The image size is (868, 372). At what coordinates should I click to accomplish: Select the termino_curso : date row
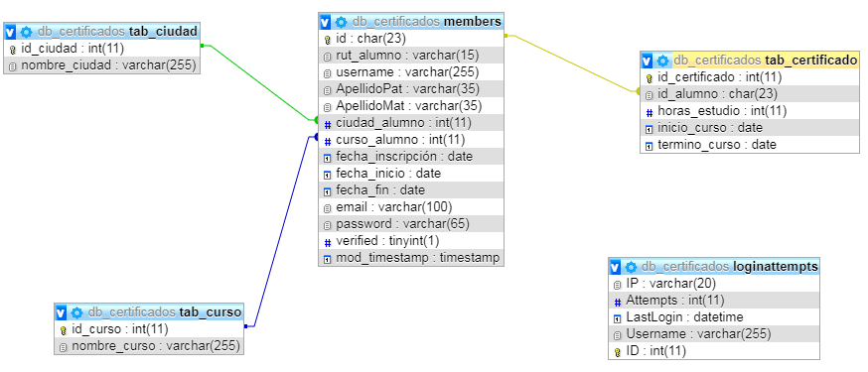(x=750, y=145)
